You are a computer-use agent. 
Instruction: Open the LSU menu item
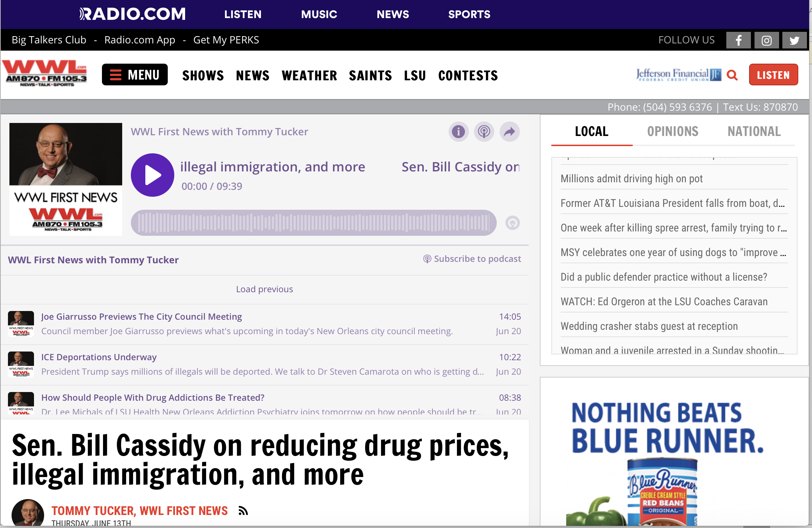pyautogui.click(x=415, y=75)
